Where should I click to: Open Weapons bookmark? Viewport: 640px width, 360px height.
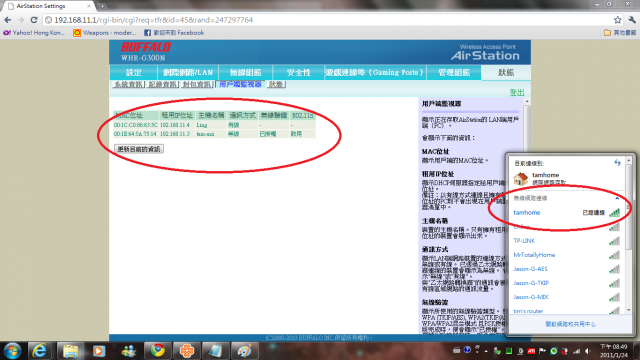pyautogui.click(x=104, y=33)
